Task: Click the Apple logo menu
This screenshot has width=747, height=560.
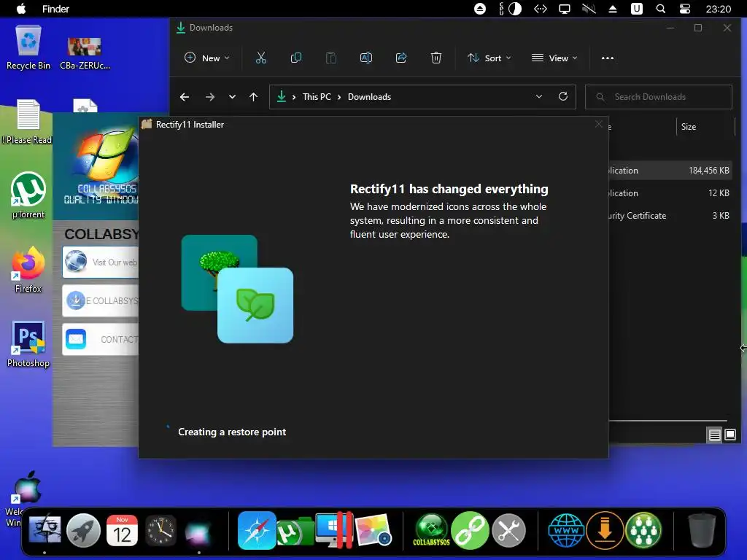Action: (21, 9)
